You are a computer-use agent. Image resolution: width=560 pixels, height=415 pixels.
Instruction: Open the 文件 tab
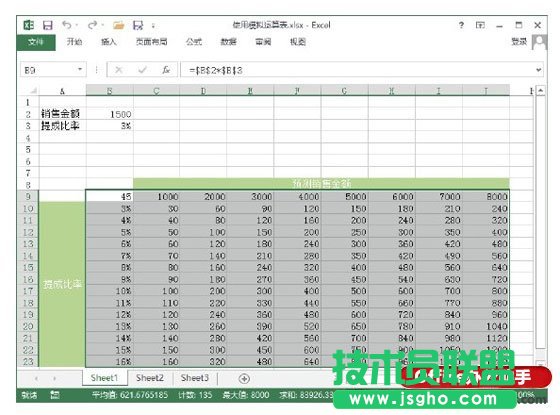(x=36, y=42)
